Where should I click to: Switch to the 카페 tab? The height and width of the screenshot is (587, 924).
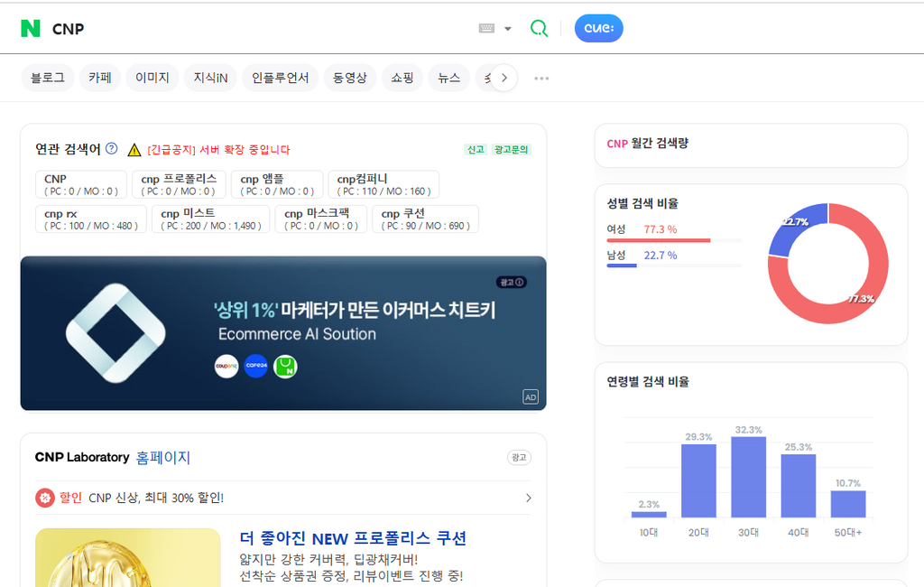[x=100, y=78]
